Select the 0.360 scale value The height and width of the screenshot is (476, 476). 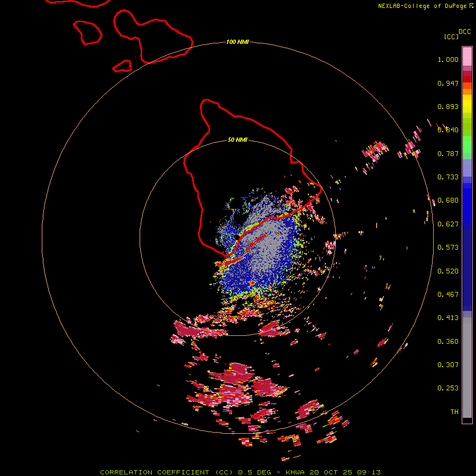(x=448, y=342)
